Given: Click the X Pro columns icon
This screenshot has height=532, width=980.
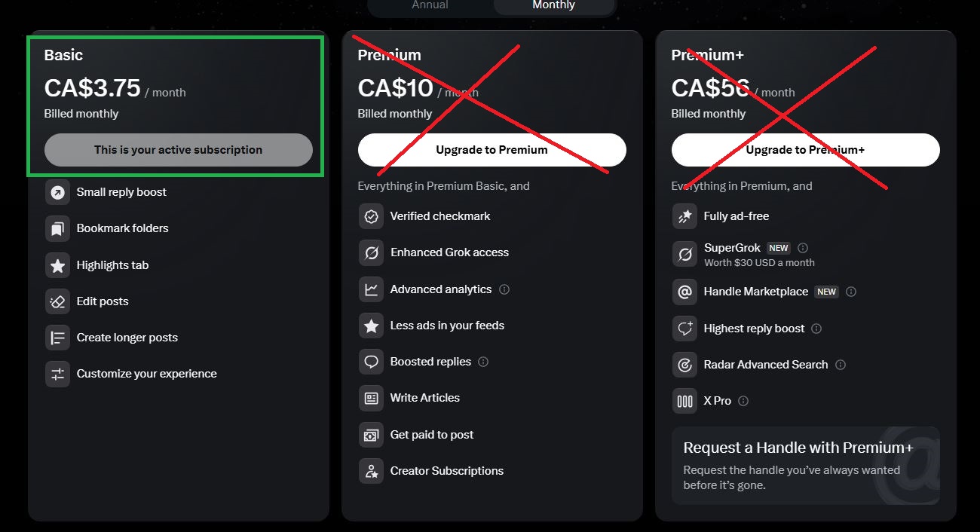Looking at the screenshot, I should click(684, 401).
